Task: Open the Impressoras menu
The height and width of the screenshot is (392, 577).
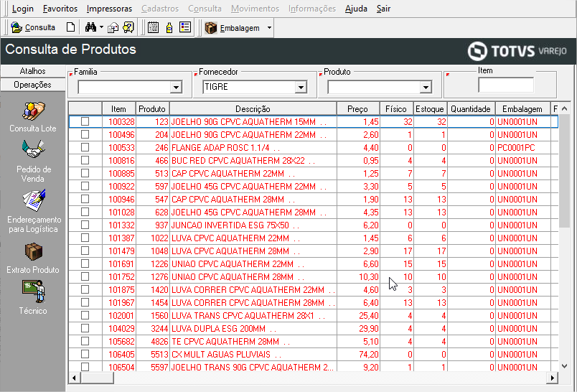Action: point(109,9)
